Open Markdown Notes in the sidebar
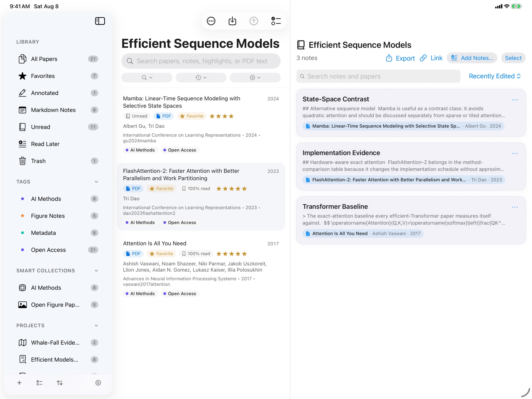Viewport: 532px width, 399px height. (58, 110)
